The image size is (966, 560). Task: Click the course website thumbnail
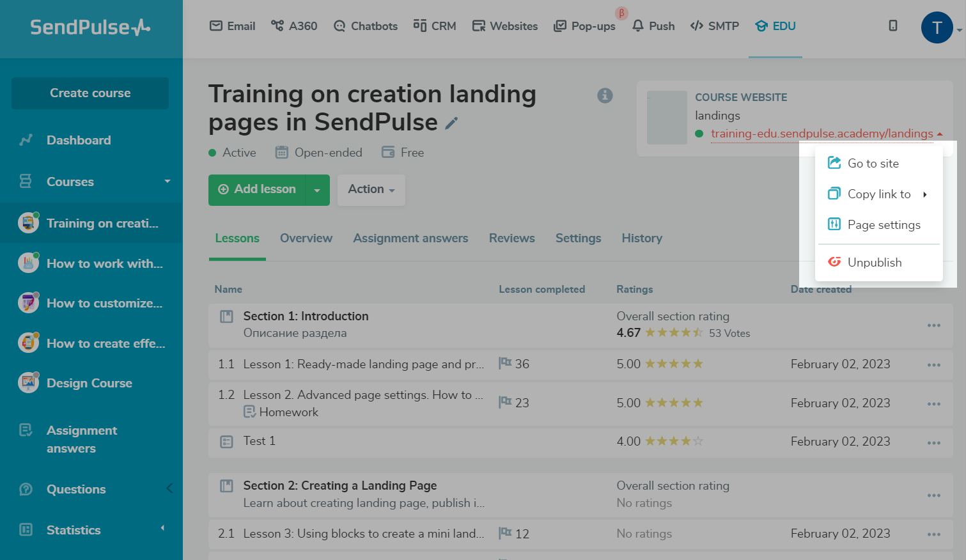(667, 117)
